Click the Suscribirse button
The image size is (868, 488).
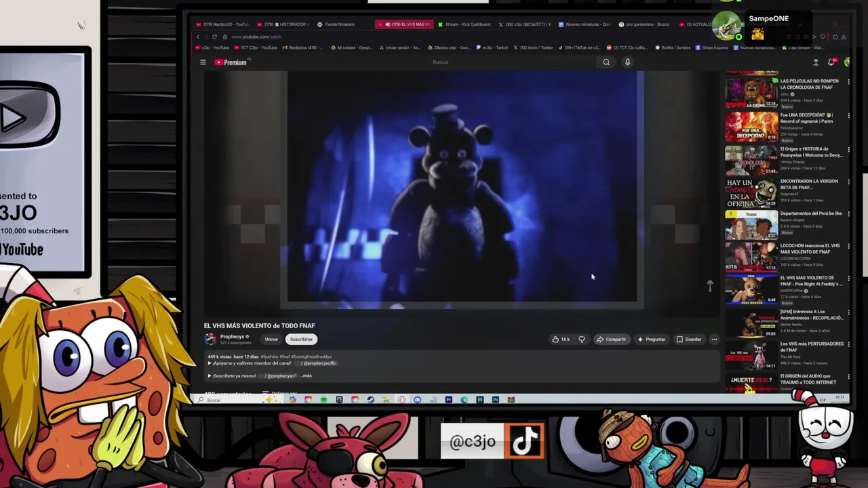301,339
